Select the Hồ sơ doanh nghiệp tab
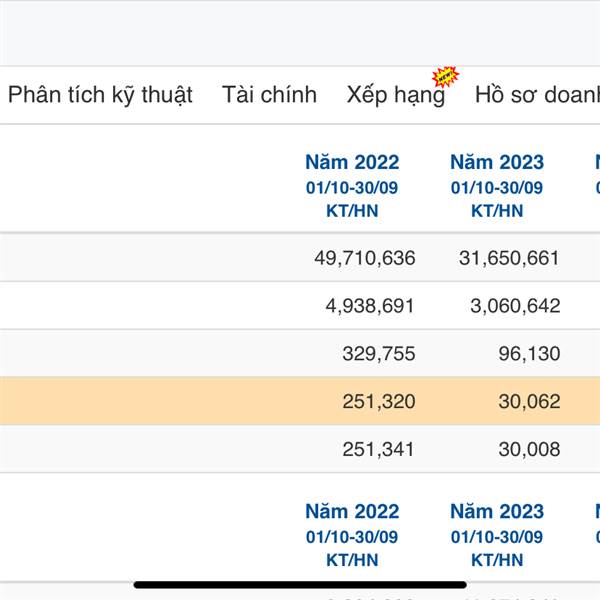Viewport: 600px width, 600px height. click(x=537, y=95)
